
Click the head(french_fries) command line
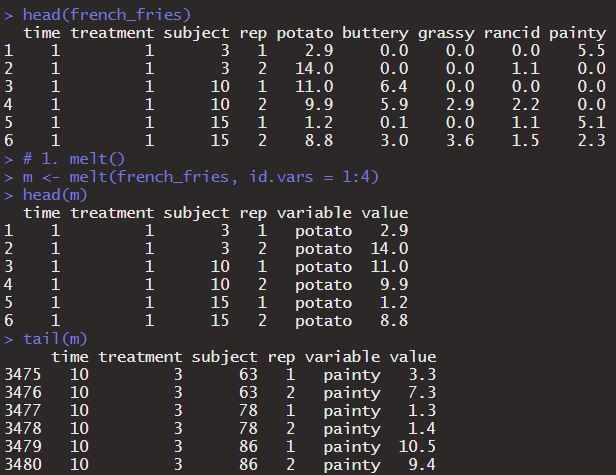[x=97, y=15]
